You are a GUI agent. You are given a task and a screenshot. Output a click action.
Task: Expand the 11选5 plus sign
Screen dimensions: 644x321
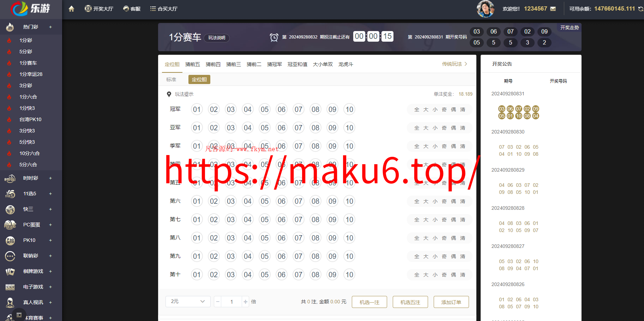[x=50, y=194]
